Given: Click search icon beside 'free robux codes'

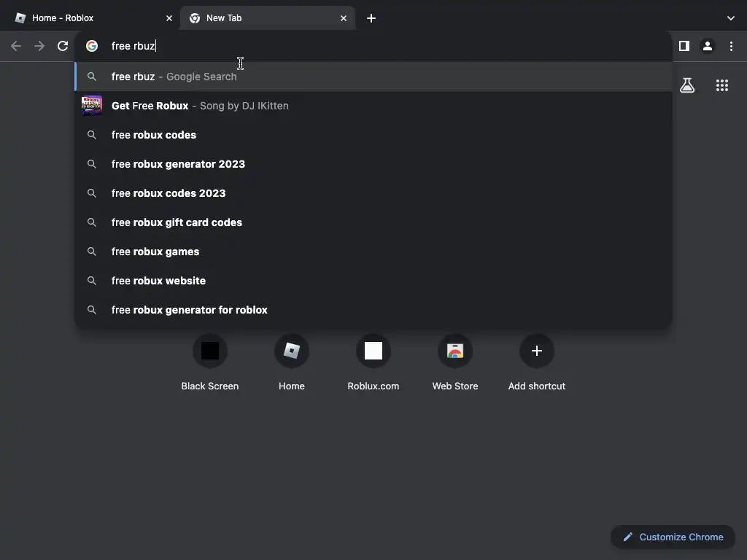Looking at the screenshot, I should tap(92, 135).
